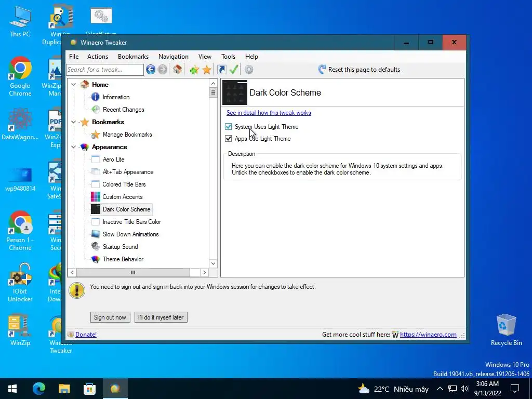Image resolution: width=532 pixels, height=399 pixels.
Task: Select Startup Sound tweak
Action: coord(120,247)
